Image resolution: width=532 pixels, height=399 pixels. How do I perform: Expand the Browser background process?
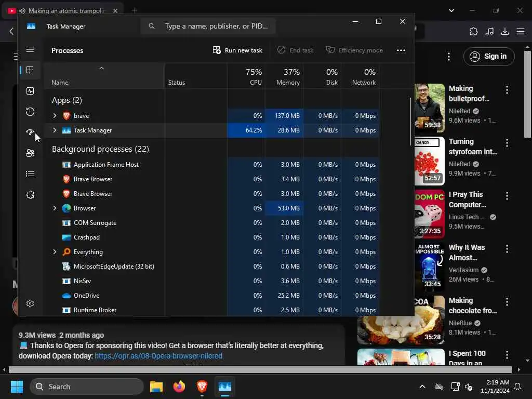coord(55,208)
